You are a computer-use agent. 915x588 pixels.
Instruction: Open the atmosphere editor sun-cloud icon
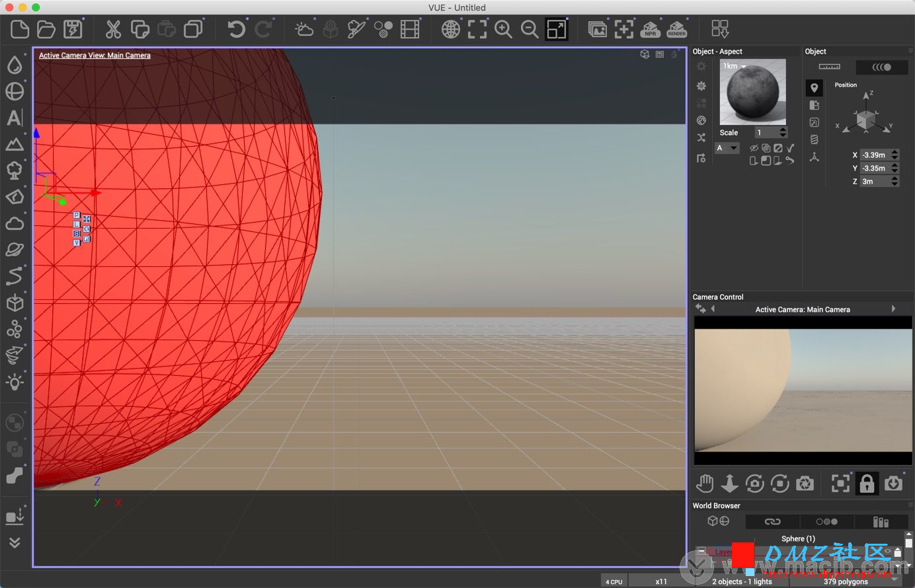tap(304, 29)
